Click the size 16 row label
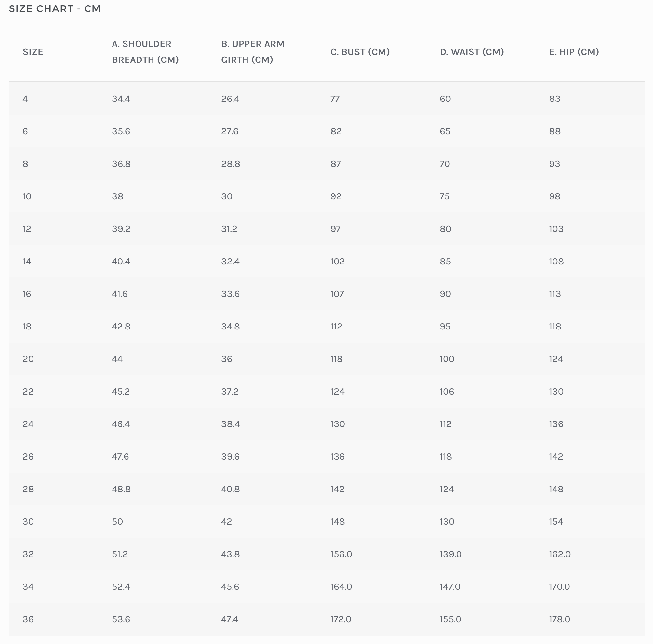The width and height of the screenshot is (653, 644). tap(27, 294)
